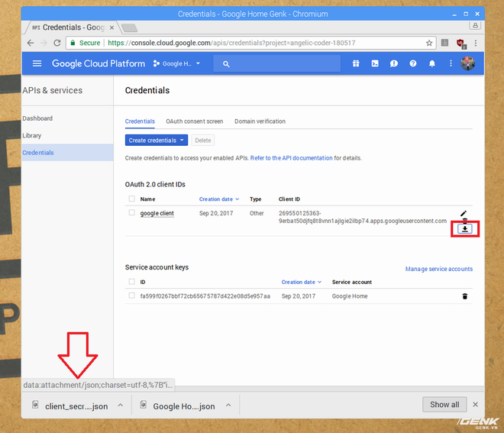Bookmark this page with the star icon
Screen dimensions: 504x433
tap(429, 43)
